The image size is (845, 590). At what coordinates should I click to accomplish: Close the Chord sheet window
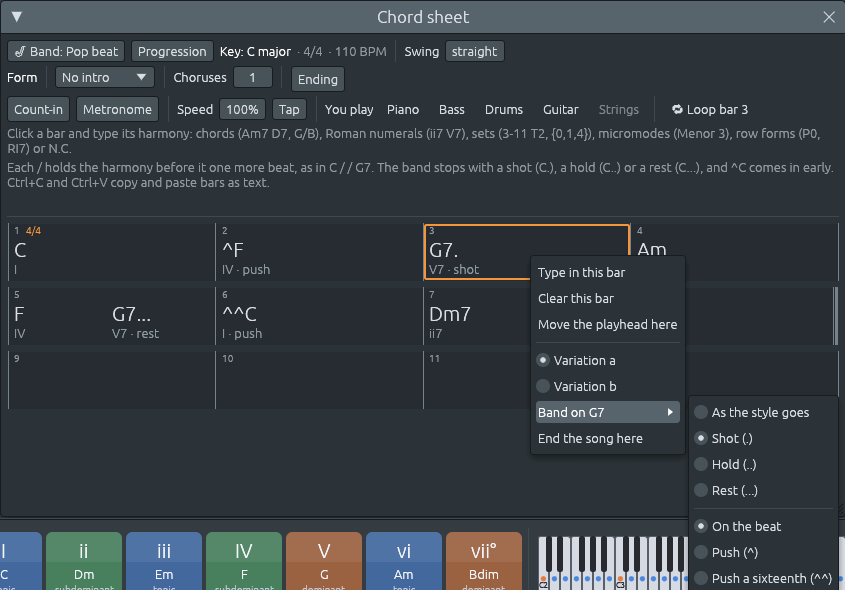coord(829,17)
